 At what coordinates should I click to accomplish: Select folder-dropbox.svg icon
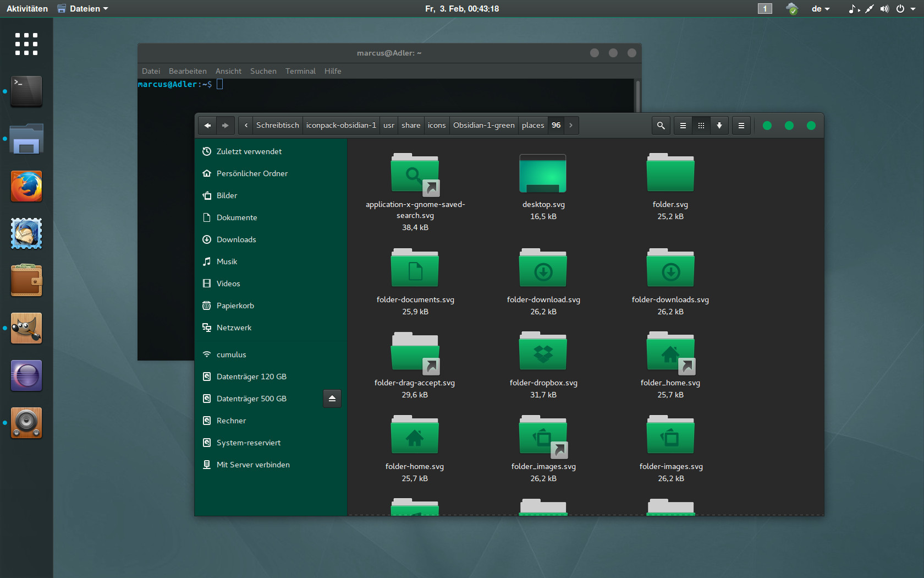543,351
